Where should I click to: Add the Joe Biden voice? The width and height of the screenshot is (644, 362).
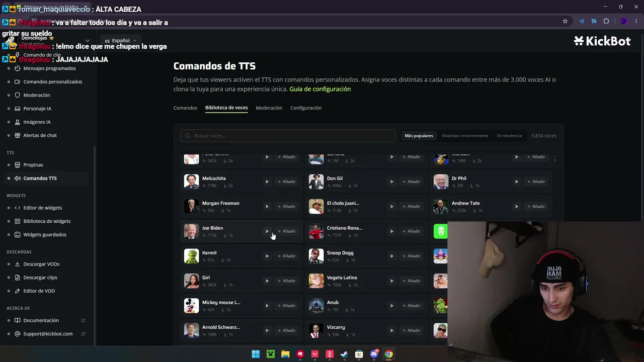(x=287, y=231)
